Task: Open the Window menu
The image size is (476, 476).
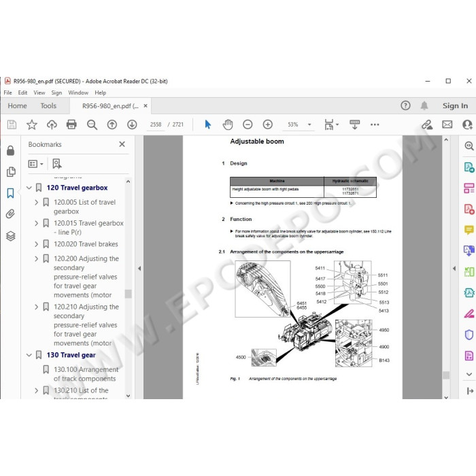Action: [78, 92]
